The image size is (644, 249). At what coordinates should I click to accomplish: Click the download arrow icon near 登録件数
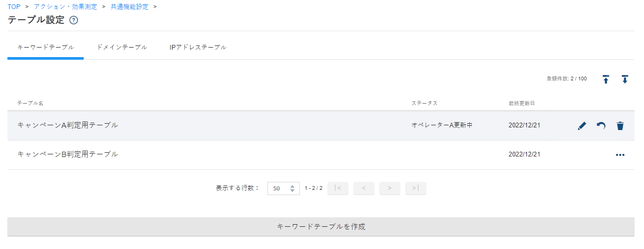[x=625, y=79]
